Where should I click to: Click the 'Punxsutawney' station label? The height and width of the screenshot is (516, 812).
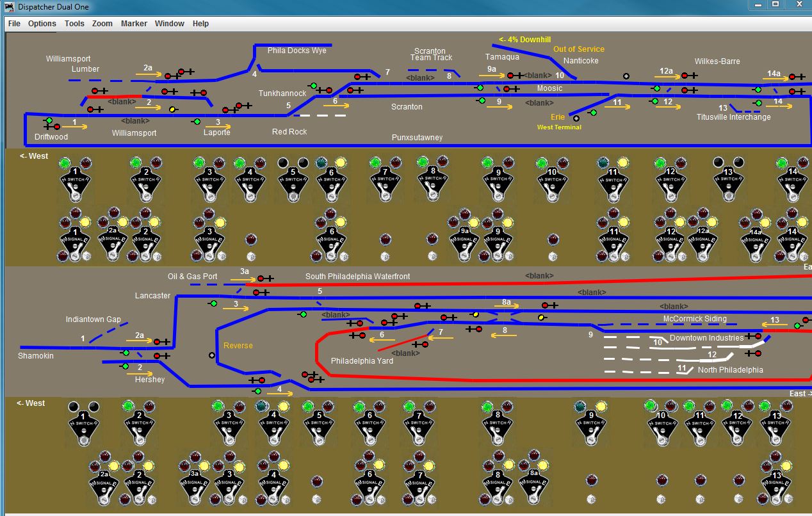pyautogui.click(x=417, y=138)
